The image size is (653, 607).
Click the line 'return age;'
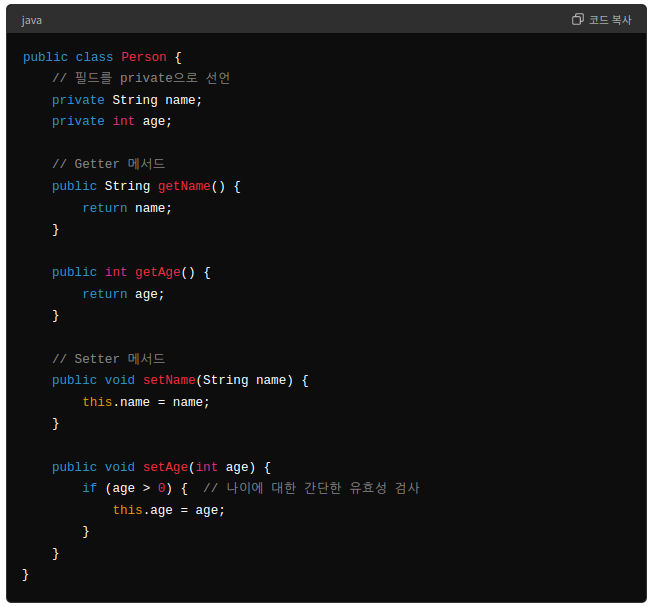coord(123,294)
